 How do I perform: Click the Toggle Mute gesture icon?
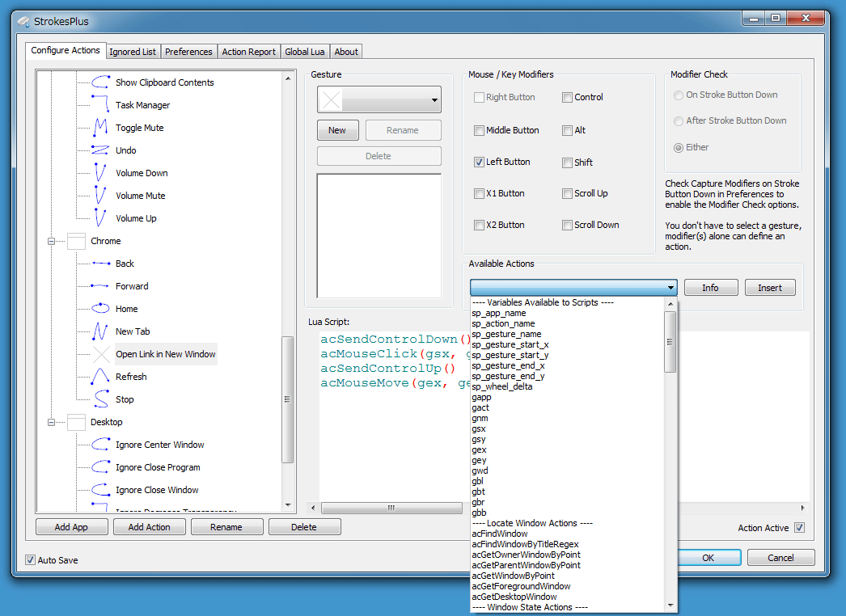(101, 127)
